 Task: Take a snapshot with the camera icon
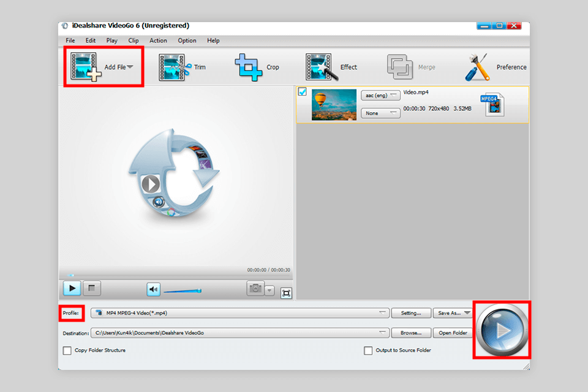tap(255, 288)
